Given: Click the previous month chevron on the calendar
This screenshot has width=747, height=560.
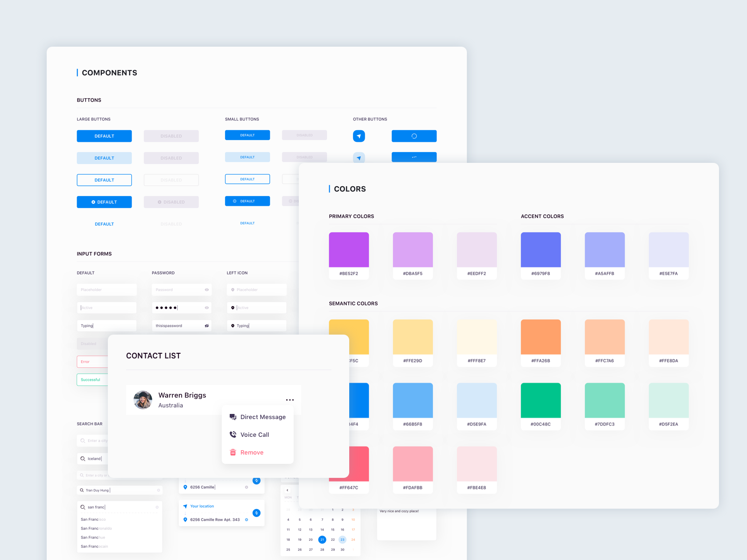Looking at the screenshot, I should pos(288,490).
